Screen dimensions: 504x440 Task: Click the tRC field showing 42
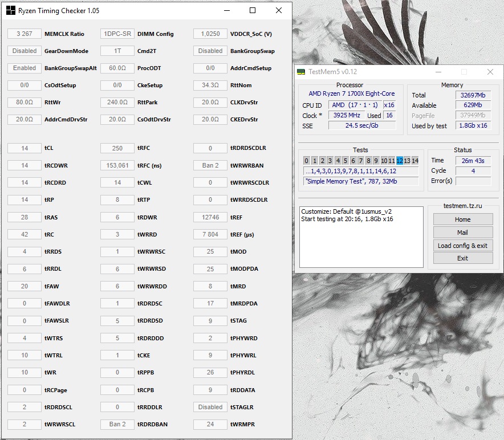pyautogui.click(x=25, y=234)
